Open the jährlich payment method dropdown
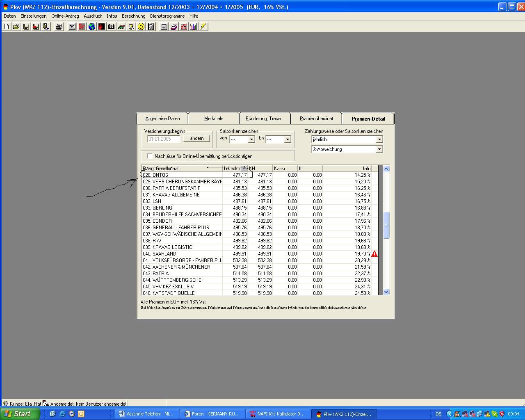 coord(379,139)
